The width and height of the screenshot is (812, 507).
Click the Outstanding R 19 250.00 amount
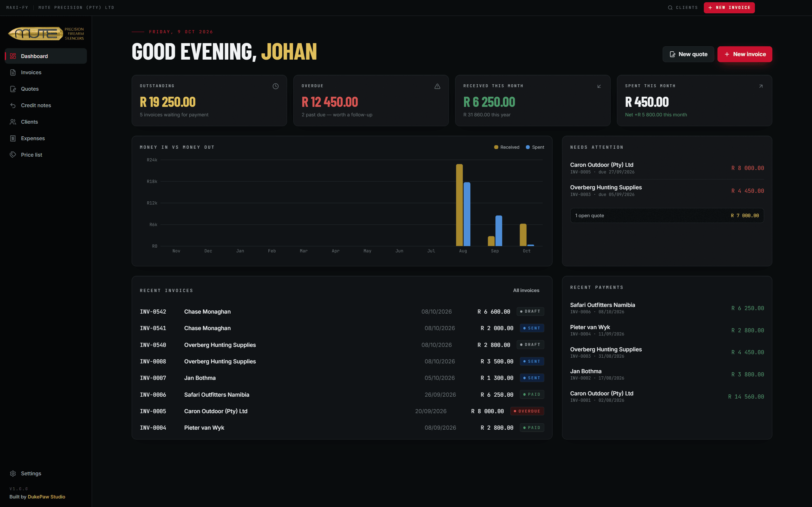(167, 102)
